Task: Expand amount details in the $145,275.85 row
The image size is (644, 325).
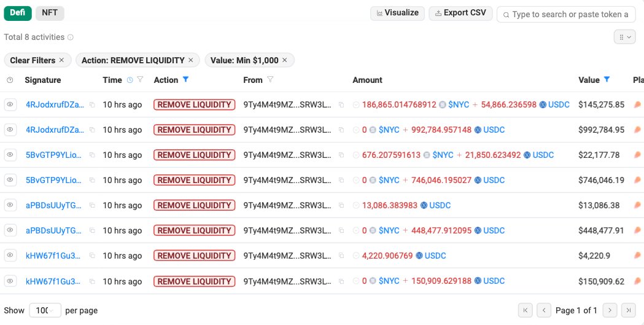Action: 356,105
